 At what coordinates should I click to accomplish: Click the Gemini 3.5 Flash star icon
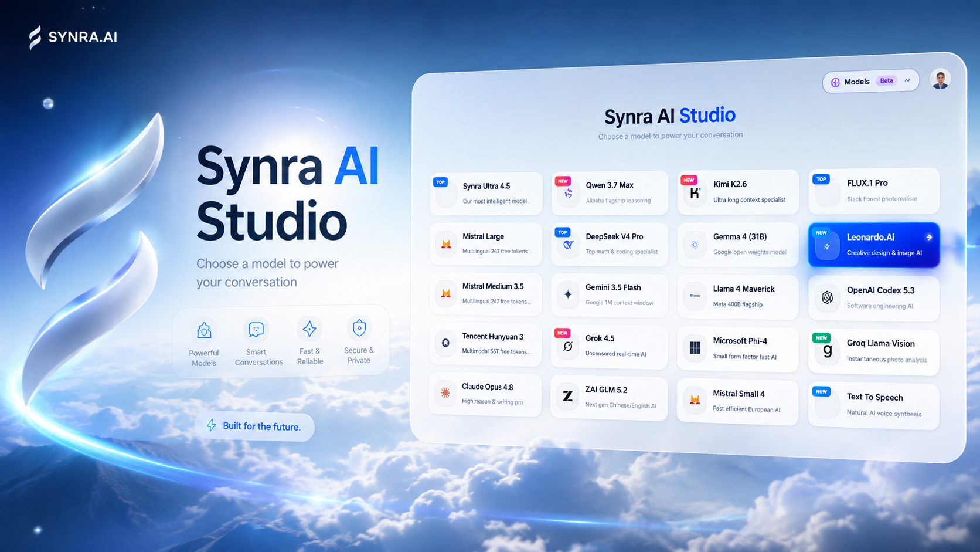point(568,294)
